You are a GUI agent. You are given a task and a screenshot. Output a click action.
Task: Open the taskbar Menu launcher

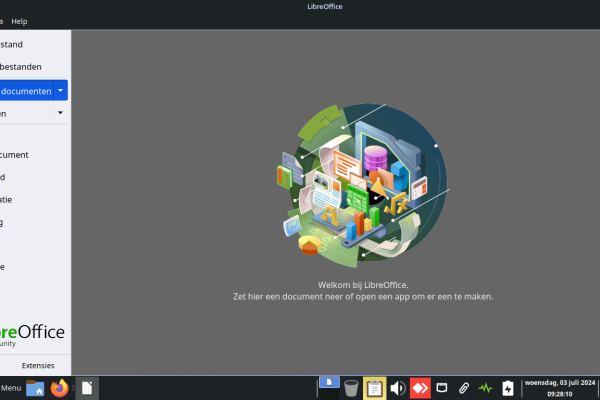pyautogui.click(x=11, y=388)
